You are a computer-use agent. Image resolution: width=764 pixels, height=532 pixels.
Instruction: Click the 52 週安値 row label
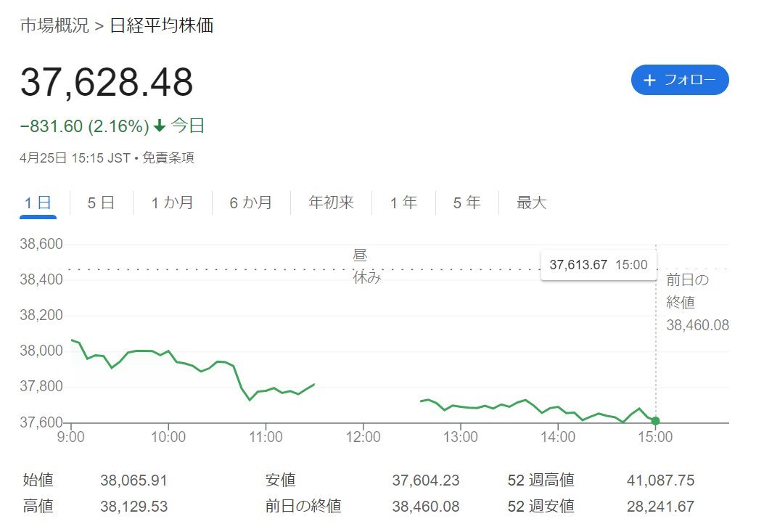click(x=541, y=507)
